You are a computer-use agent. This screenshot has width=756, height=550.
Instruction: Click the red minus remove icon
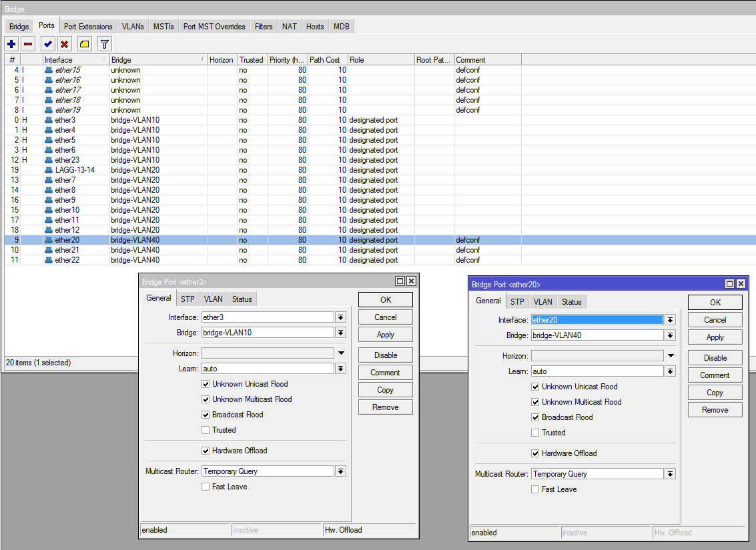[28, 44]
